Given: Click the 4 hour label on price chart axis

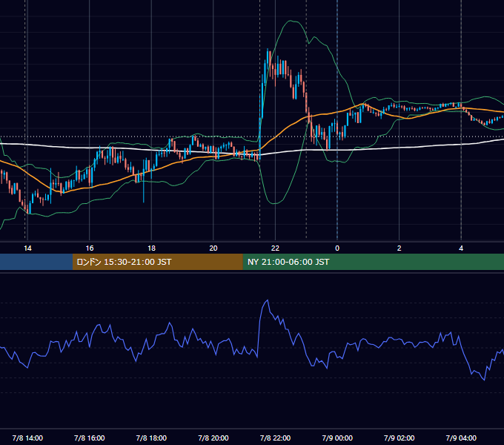Looking at the screenshot, I should 461,248.
